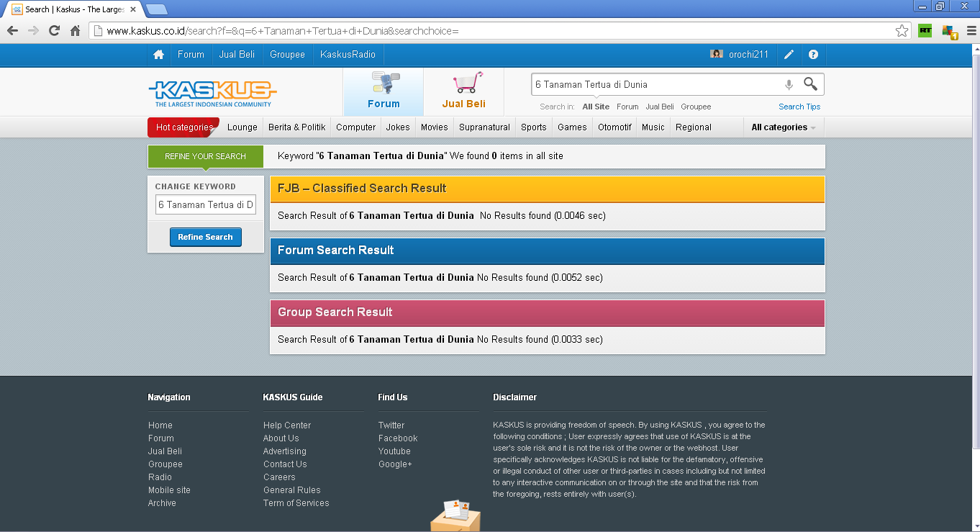Viewport: 980px width, 532px height.
Task: Open the orochi211 profile link
Action: click(748, 55)
